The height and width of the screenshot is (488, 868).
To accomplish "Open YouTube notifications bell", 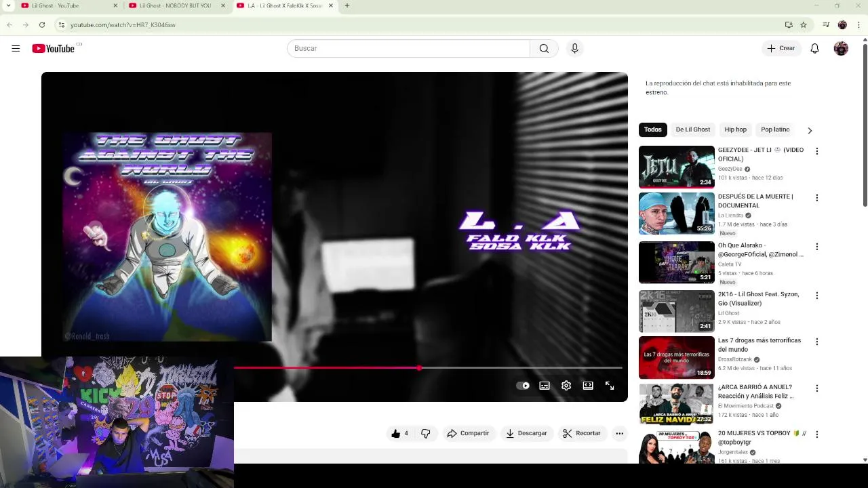I will tap(814, 48).
